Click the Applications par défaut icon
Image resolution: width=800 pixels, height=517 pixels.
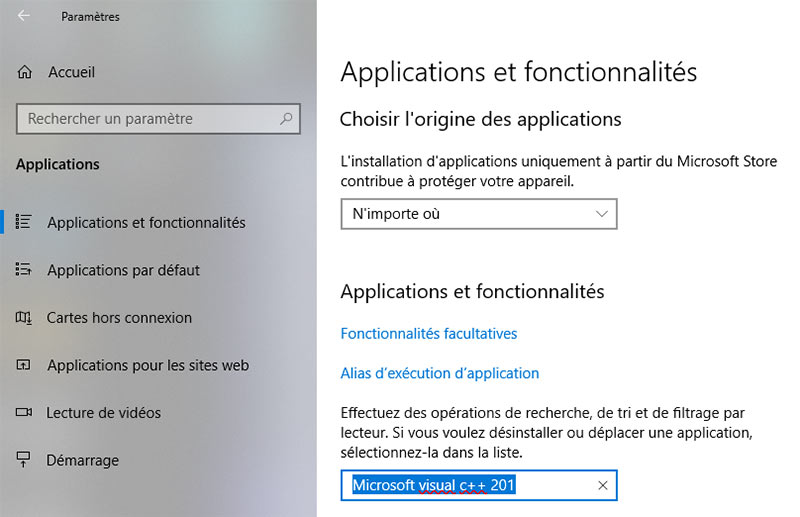coord(25,270)
